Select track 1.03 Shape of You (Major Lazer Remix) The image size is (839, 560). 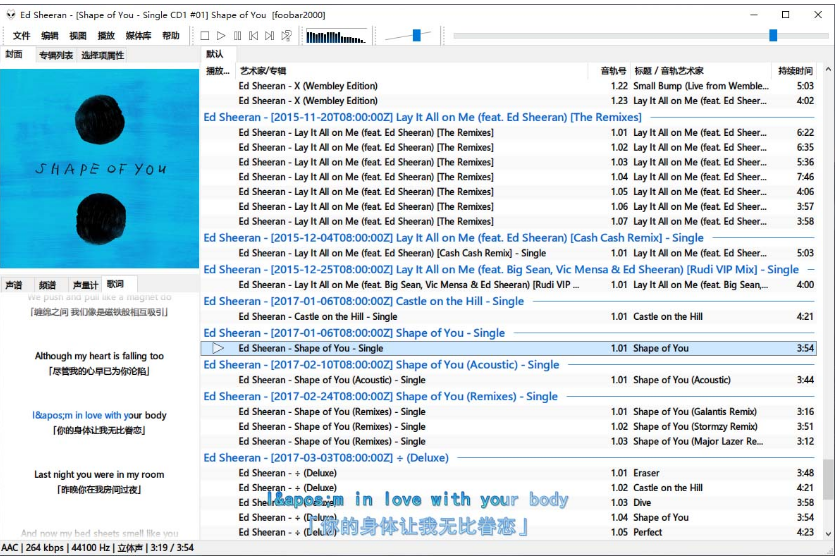508,441
